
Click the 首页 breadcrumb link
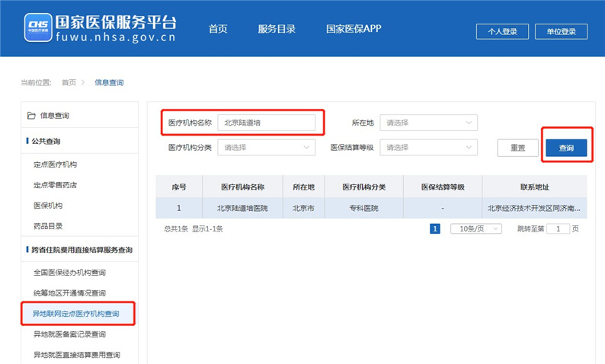(x=69, y=82)
